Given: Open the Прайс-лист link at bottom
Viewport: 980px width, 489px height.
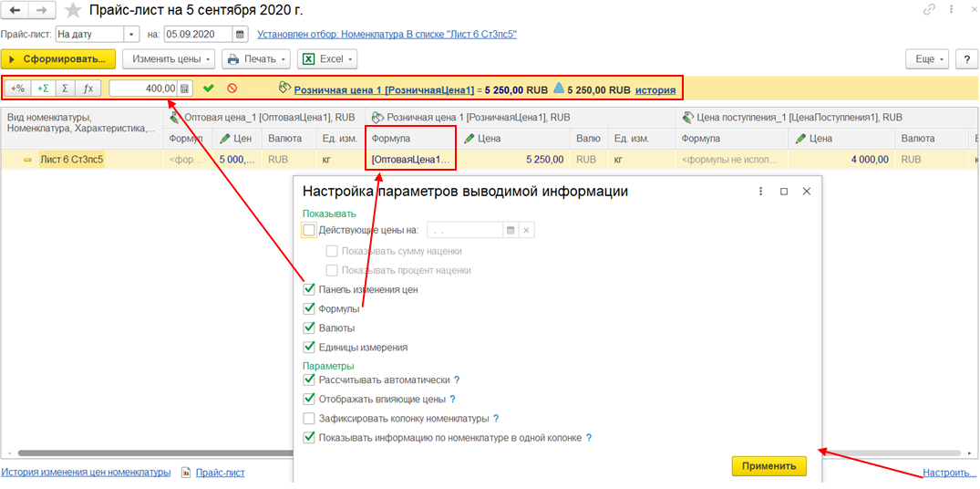Looking at the screenshot, I should point(220,473).
